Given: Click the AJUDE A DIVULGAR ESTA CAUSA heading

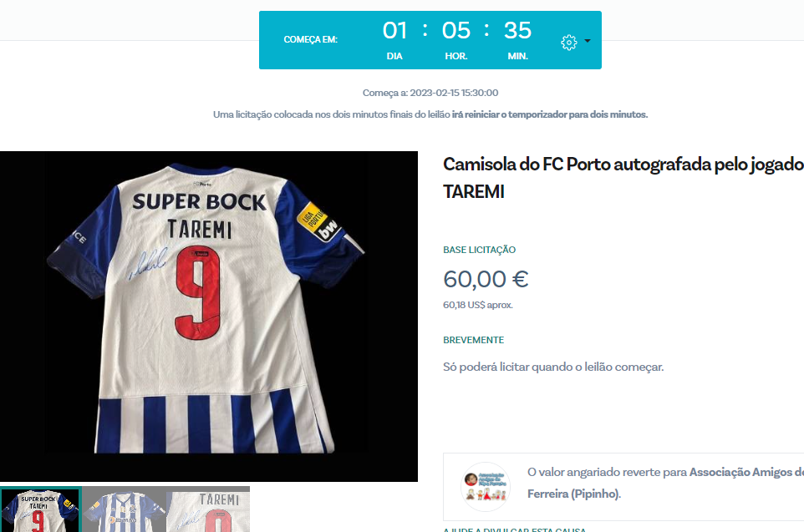Looking at the screenshot, I should pyautogui.click(x=514, y=529).
